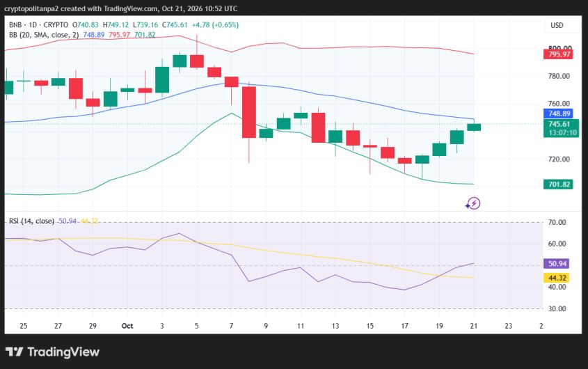The height and width of the screenshot is (369, 588).
Task: Click the purple lightning flash icon
Action: click(473, 203)
